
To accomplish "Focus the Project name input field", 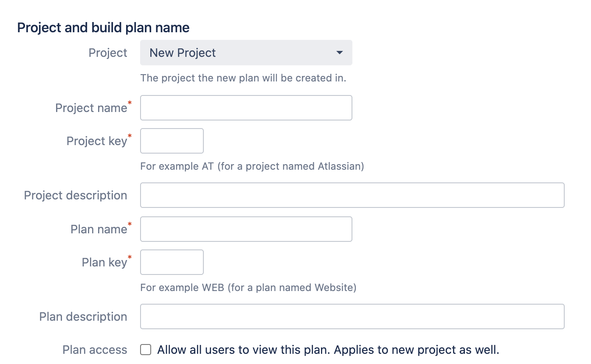I will pos(246,108).
